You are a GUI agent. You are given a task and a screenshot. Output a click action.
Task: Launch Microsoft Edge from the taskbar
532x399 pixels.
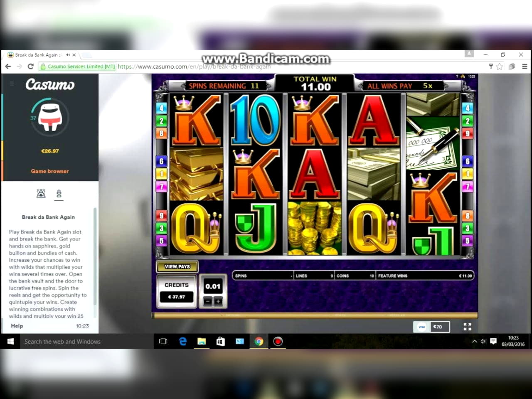[182, 341]
